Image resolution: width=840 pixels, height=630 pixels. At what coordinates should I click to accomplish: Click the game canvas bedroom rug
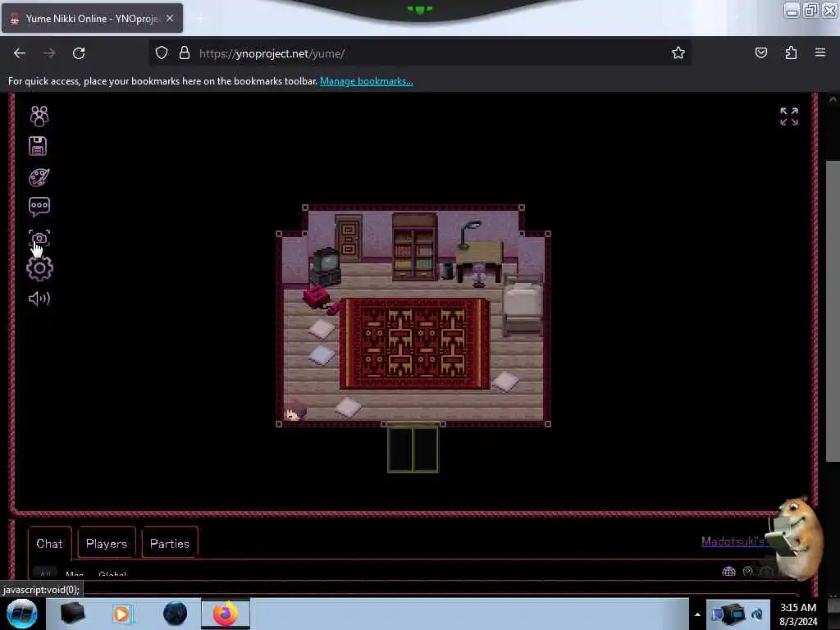414,344
